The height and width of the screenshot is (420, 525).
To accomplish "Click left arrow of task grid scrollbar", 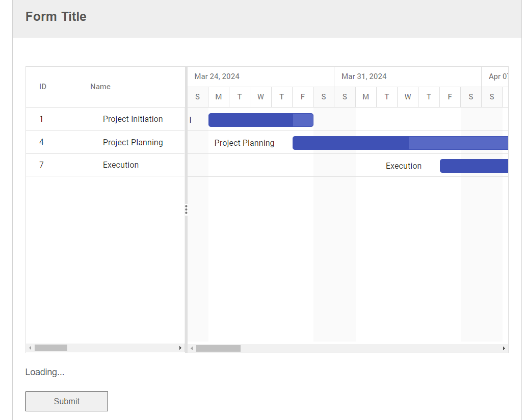I will tap(30, 348).
